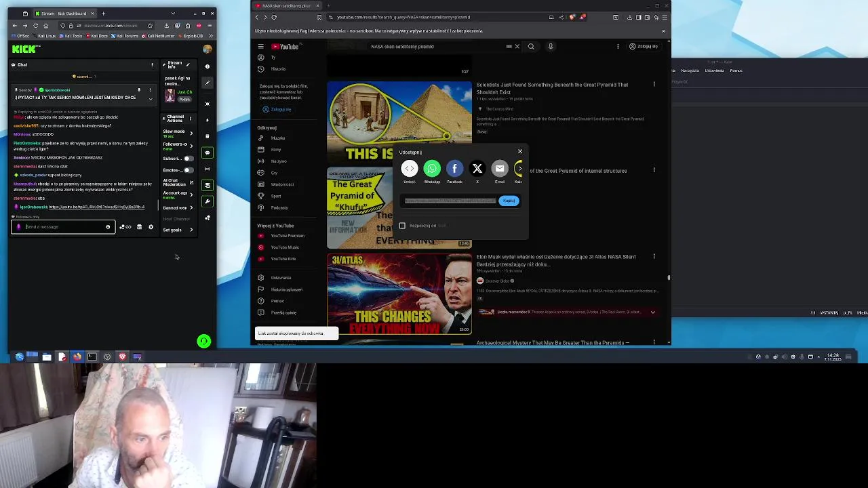Open the Chat panel three-dot menu
Screen dimensions: 868x488
(152, 65)
